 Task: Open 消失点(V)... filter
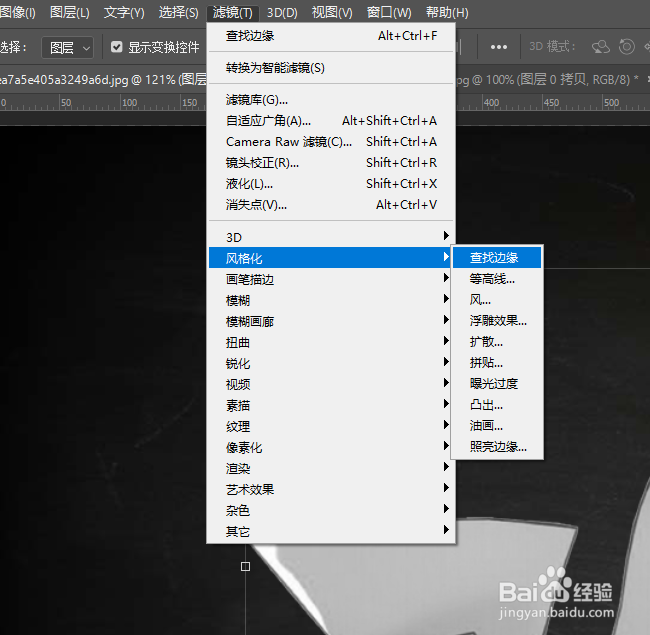click(331, 205)
